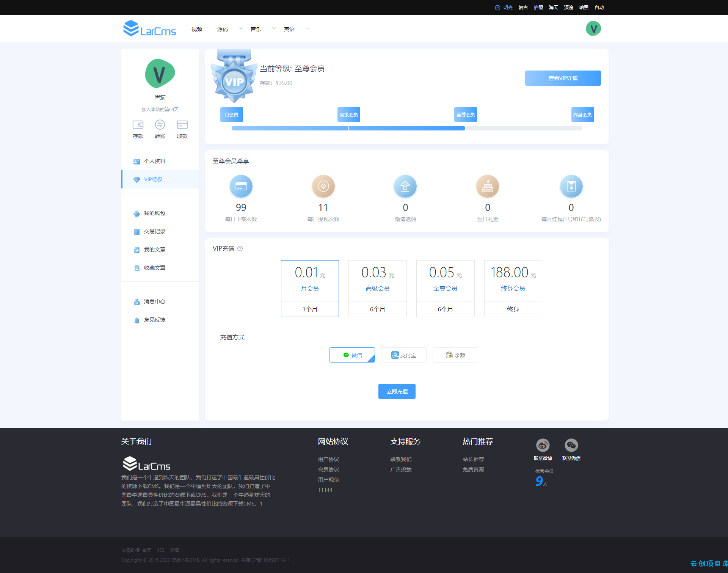728x573 pixels.
Task: Expand the 音乐 dropdown menu
Action: pyautogui.click(x=274, y=28)
